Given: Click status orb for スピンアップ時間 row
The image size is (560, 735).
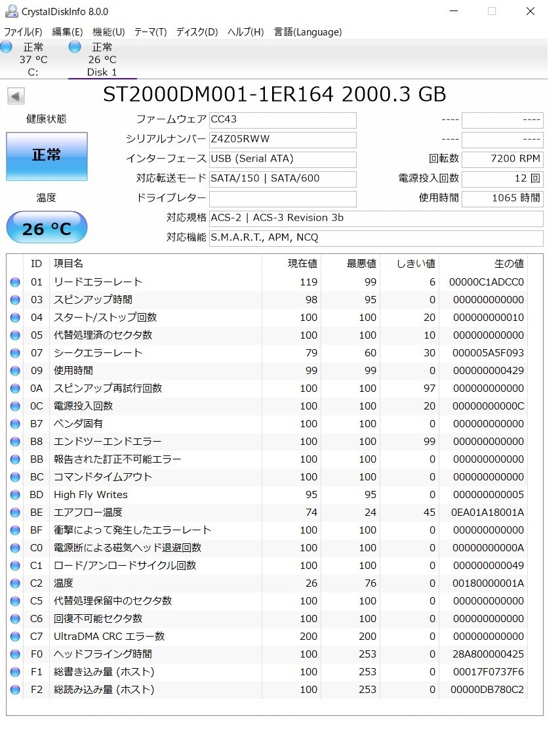Looking at the screenshot, I should point(15,300).
